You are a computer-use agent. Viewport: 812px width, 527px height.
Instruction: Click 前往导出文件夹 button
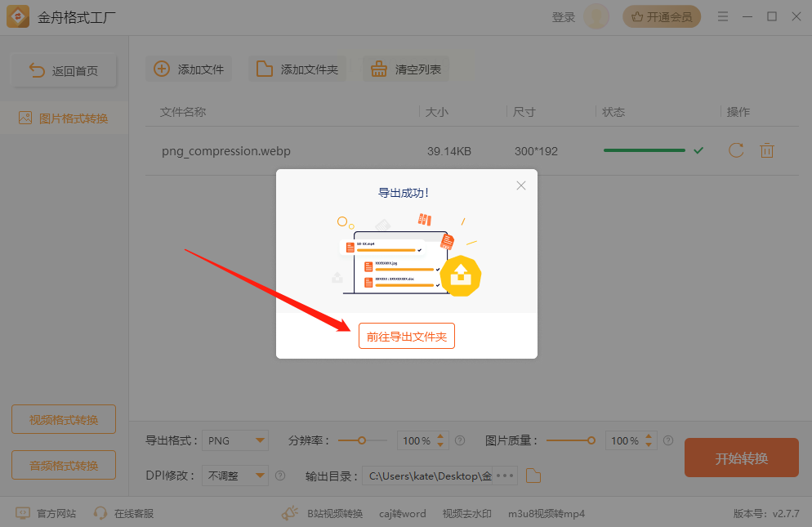(407, 337)
